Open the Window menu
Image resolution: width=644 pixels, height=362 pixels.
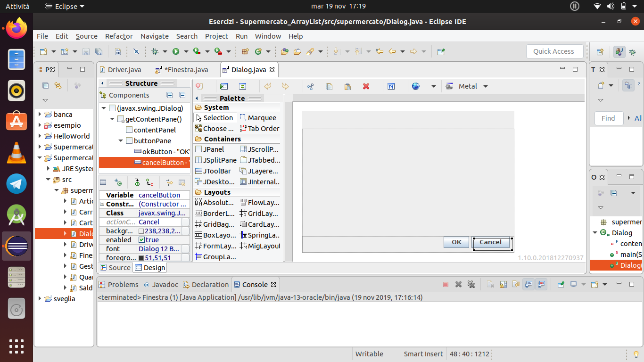[x=268, y=36]
